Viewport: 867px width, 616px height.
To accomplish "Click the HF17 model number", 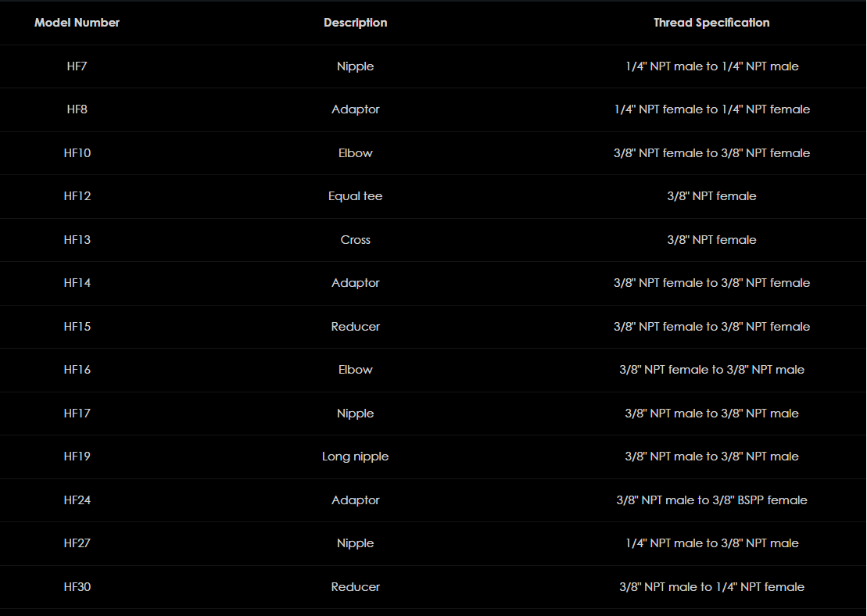I will click(77, 414).
